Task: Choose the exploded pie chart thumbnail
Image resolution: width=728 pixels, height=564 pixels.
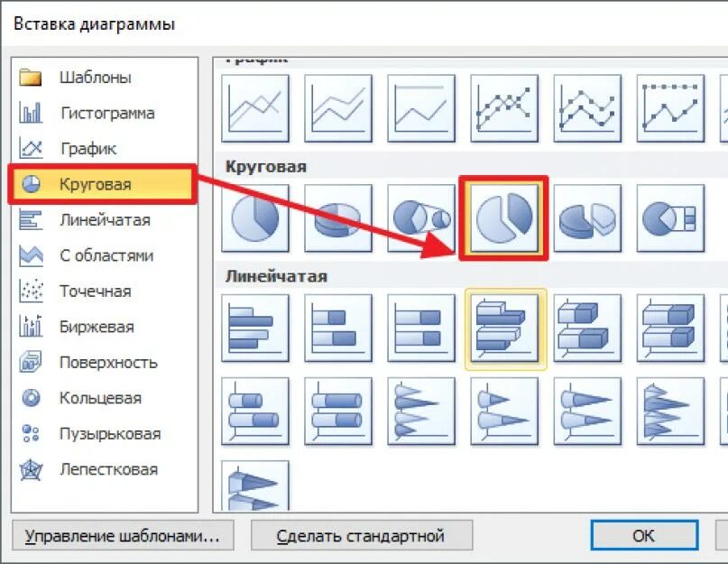Action: click(504, 218)
